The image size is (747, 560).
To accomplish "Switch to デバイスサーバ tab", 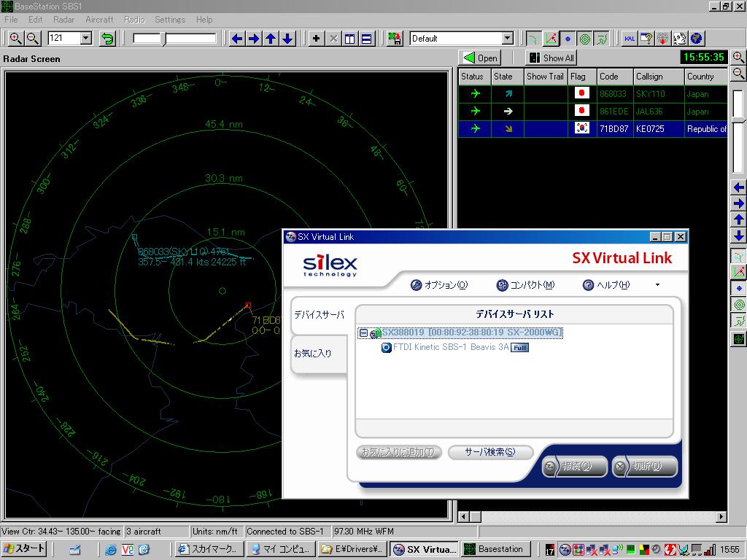I will pos(319,315).
